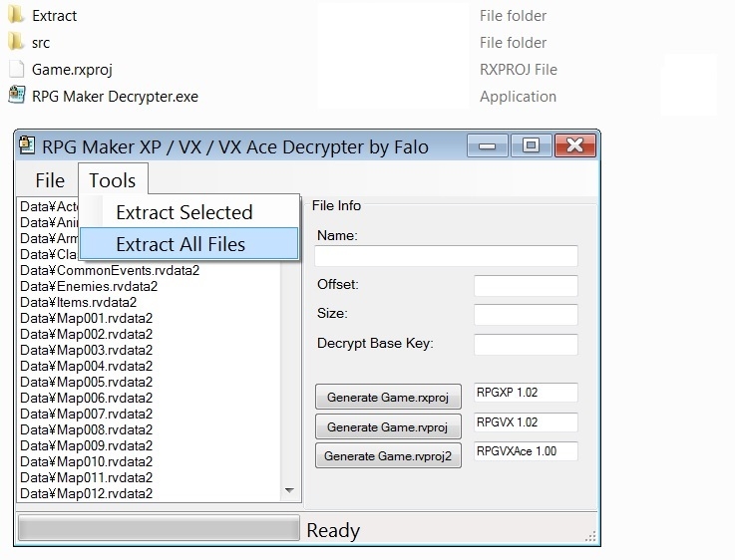Click the Ready status text
The image size is (735, 560).
click(x=333, y=530)
